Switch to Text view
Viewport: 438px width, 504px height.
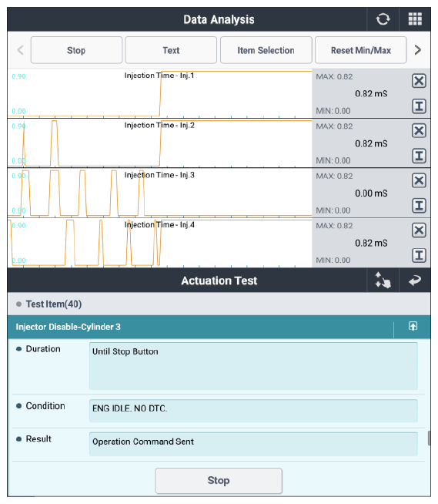[x=171, y=50]
